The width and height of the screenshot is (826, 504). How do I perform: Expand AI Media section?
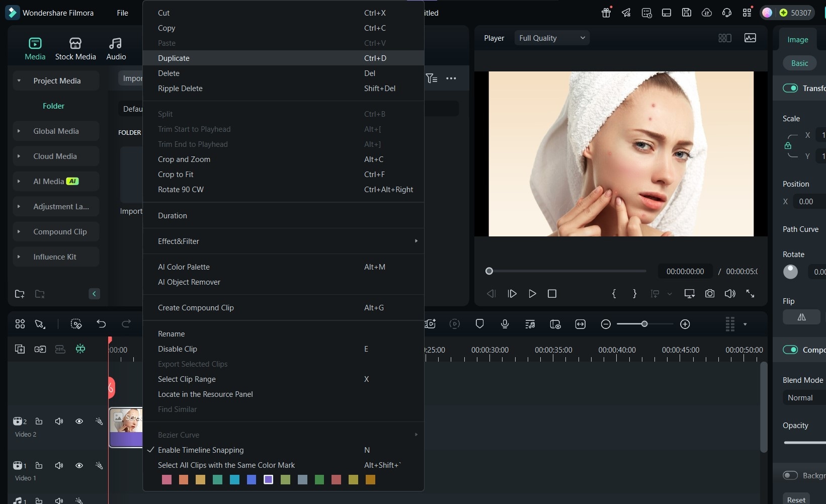[19, 181]
